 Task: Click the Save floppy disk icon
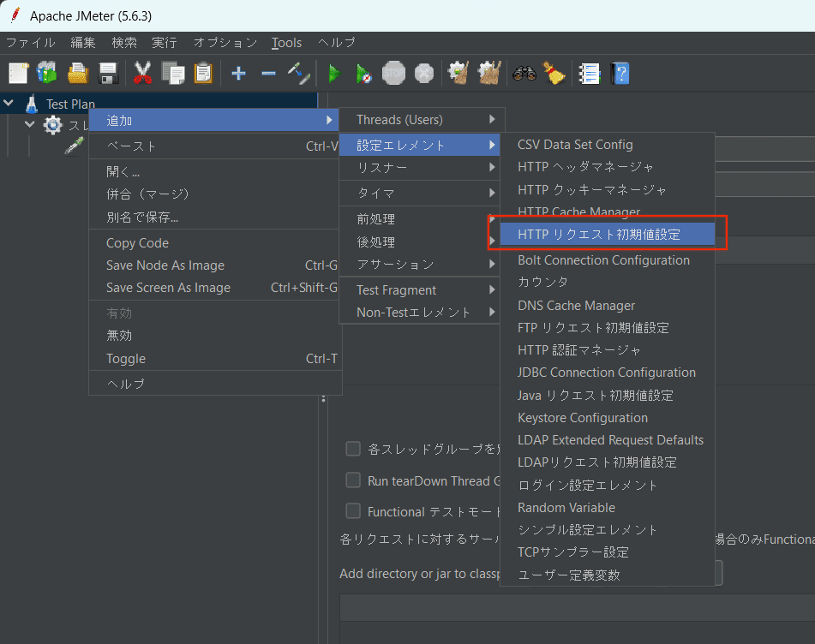(108, 73)
